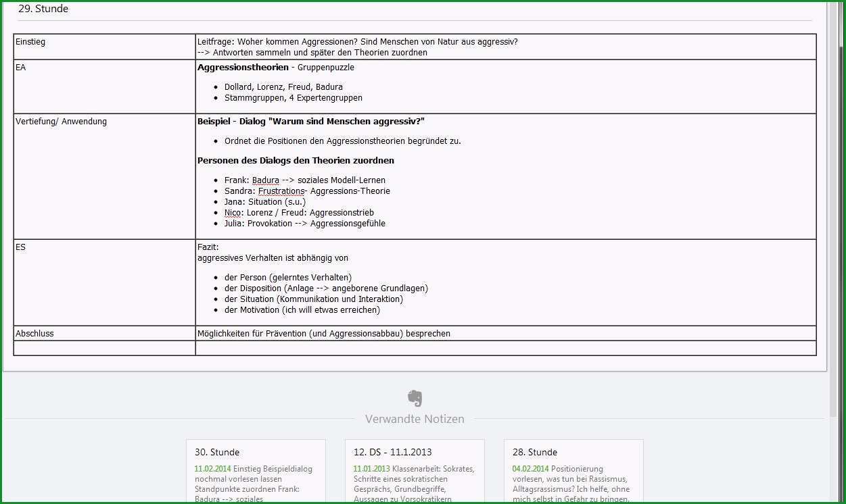The height and width of the screenshot is (504, 846).
Task: Click the "Verwandte Notizen" heading
Action: point(415,419)
